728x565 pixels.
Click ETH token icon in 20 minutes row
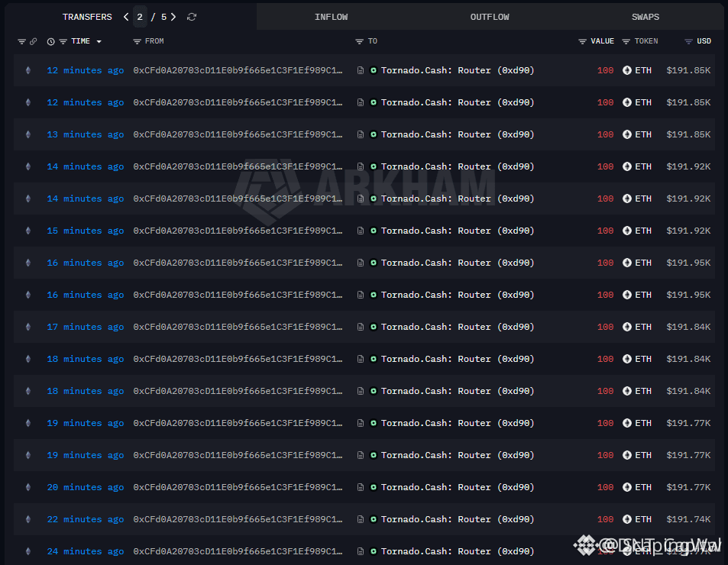(x=627, y=487)
